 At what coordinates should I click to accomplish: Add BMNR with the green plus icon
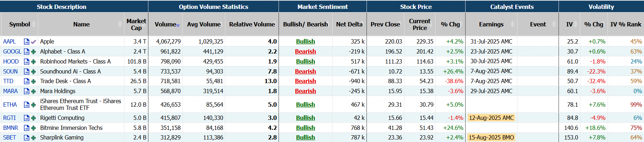tap(34, 128)
